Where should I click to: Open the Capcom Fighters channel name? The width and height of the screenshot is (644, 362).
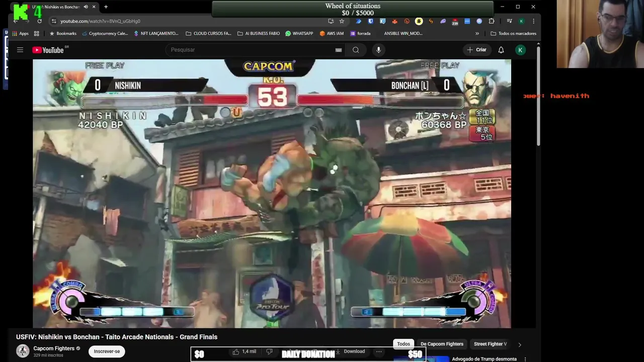click(54, 348)
